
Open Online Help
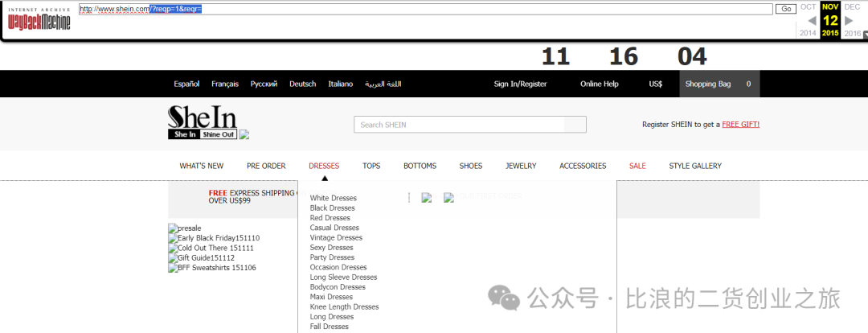point(600,84)
